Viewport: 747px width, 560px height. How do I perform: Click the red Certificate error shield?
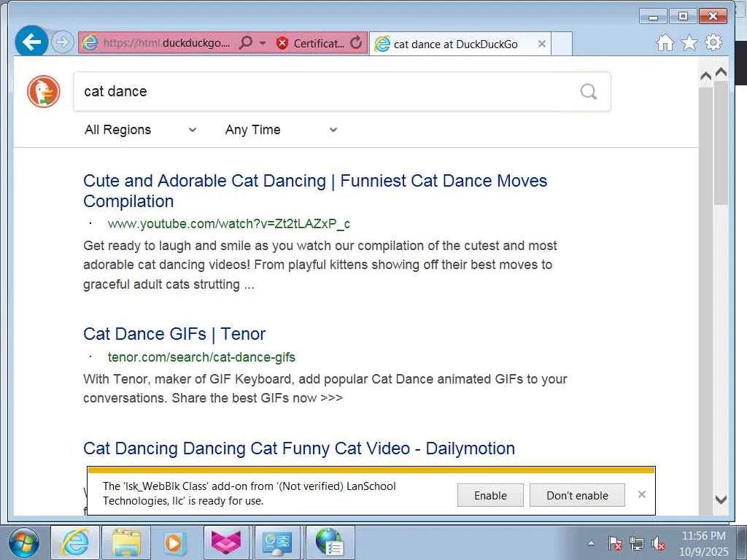click(x=282, y=43)
